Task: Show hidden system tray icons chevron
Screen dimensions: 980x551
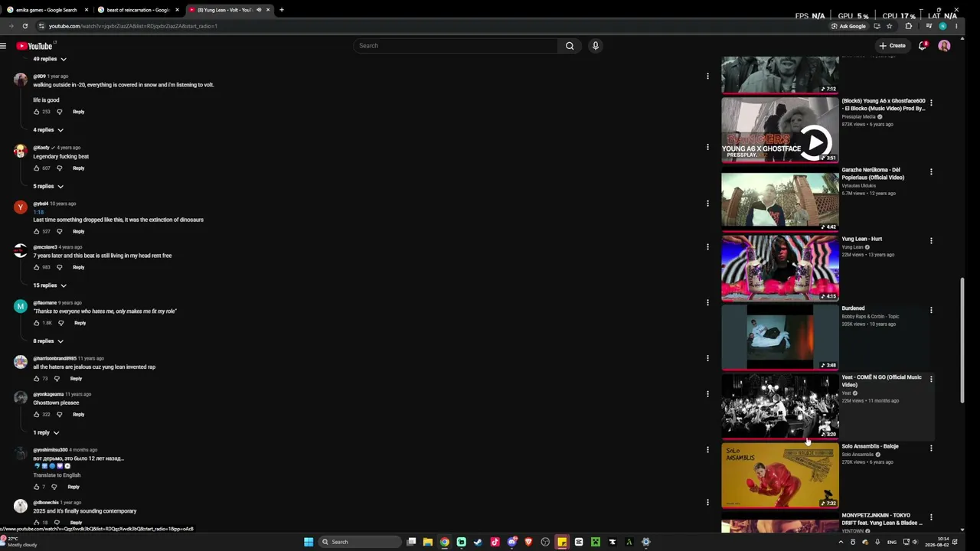Action: coord(841,542)
